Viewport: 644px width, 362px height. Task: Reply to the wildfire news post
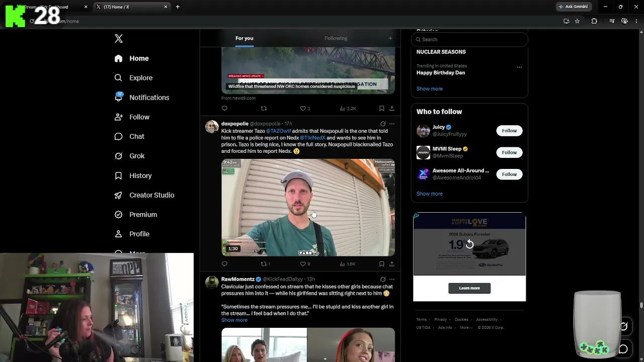point(224,108)
